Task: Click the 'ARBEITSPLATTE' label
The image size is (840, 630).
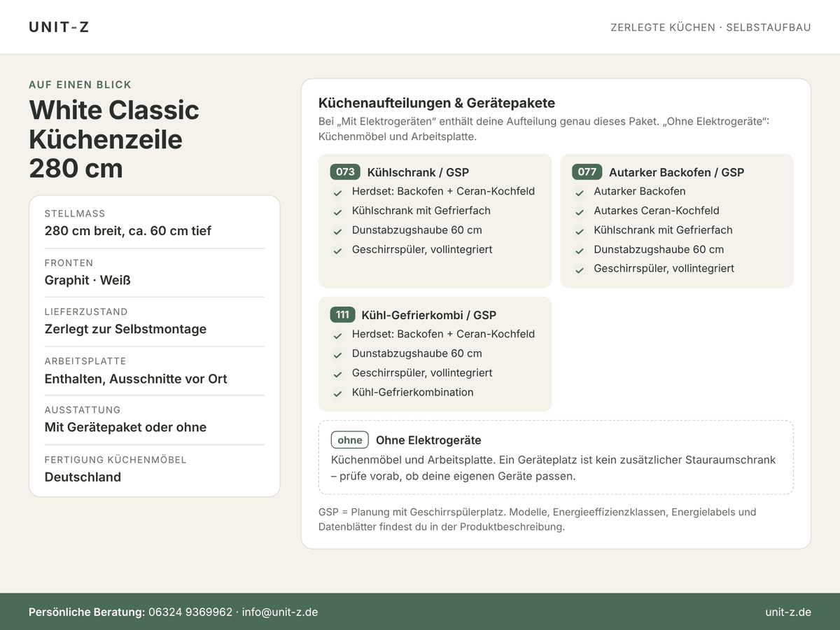Action: coord(85,361)
